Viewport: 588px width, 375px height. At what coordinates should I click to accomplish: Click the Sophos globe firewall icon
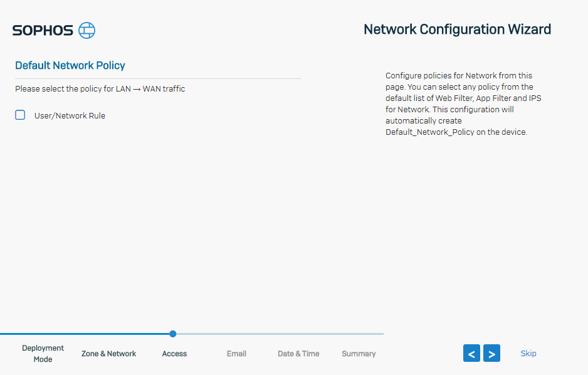[87, 30]
